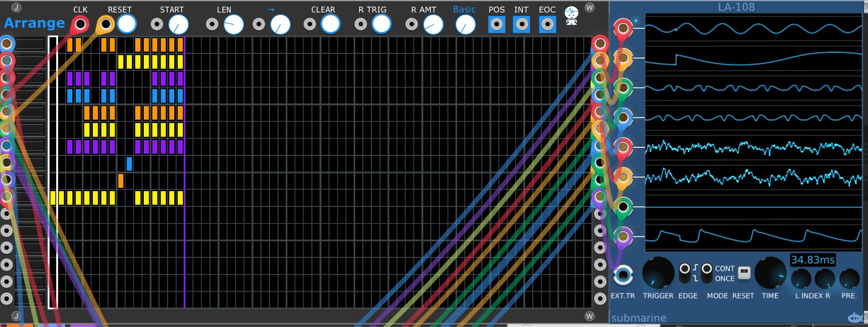
Task: Toggle the lone orange step in the grid
Action: (x=121, y=181)
